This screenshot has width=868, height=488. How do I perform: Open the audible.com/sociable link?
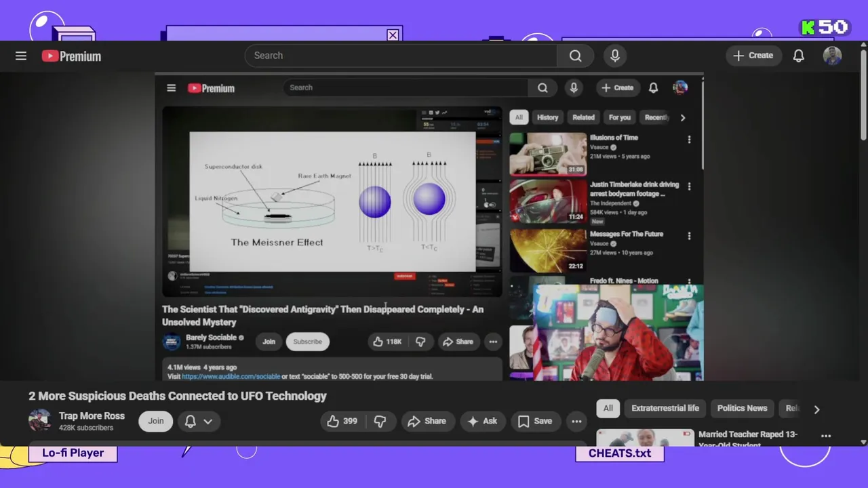coord(231,376)
